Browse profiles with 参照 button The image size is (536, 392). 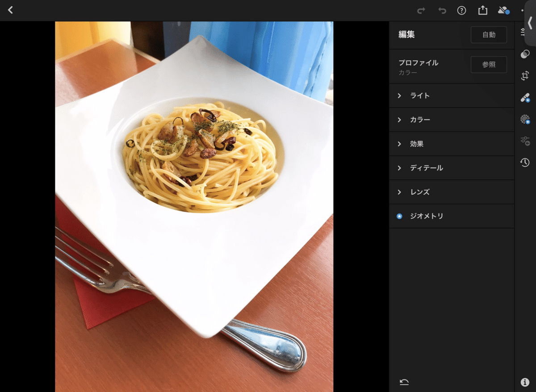(x=489, y=64)
